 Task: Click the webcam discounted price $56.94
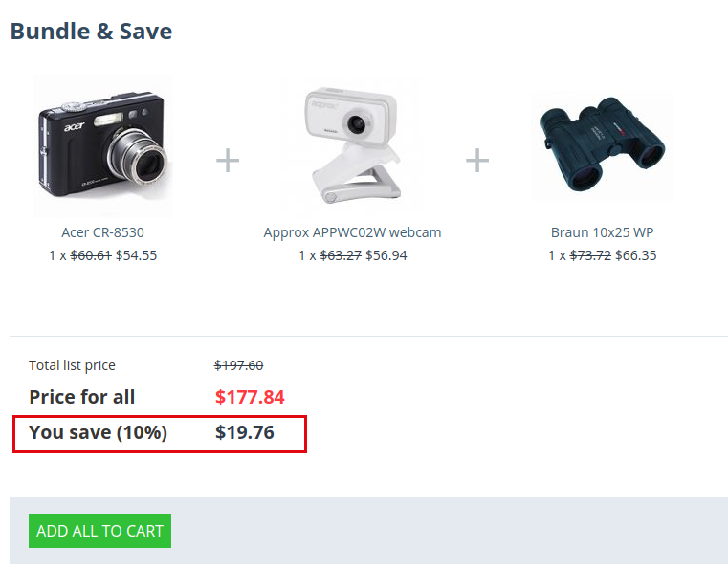coord(386,255)
